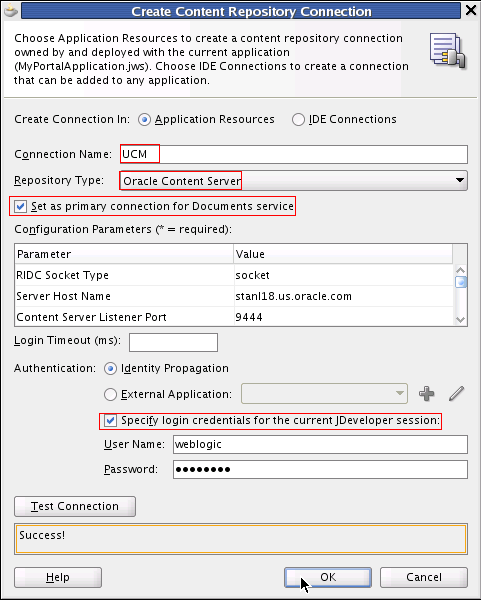Click the parameter table scroll down arrow
481x600 pixels.
pos(461,320)
